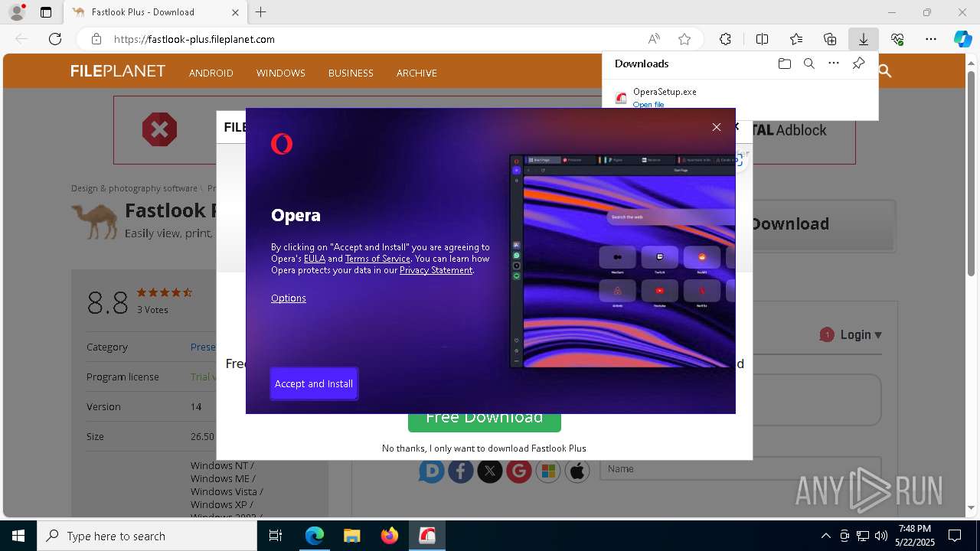Viewport: 980px width, 551px height.
Task: Sign in with Google icon
Action: tap(519, 471)
